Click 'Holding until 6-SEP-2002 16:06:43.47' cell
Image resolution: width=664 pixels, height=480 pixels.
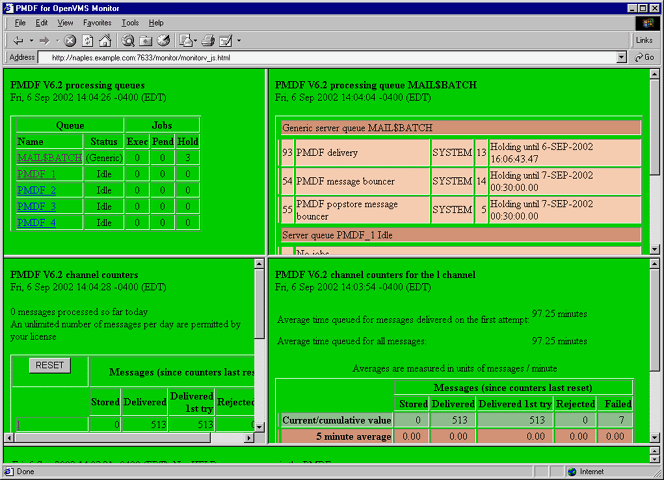564,153
